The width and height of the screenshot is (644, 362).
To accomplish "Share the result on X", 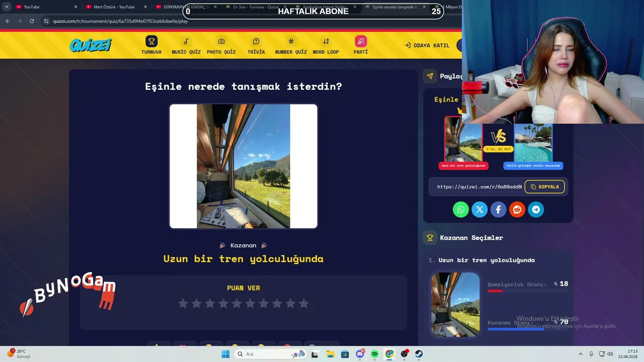I will [479, 209].
